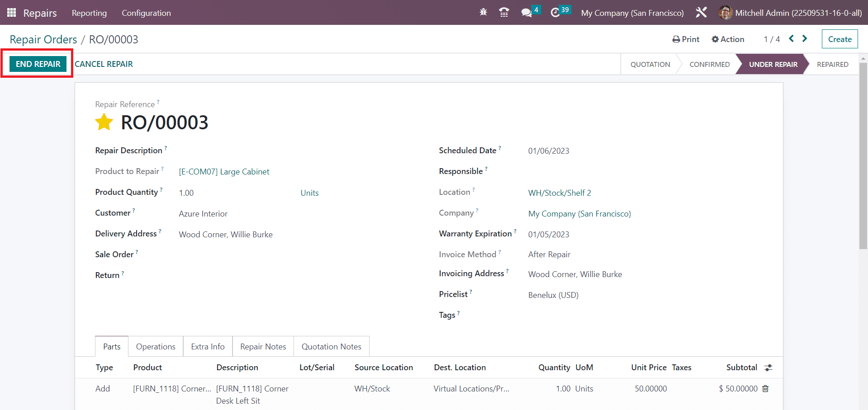Click the Repairs app title

click(40, 13)
